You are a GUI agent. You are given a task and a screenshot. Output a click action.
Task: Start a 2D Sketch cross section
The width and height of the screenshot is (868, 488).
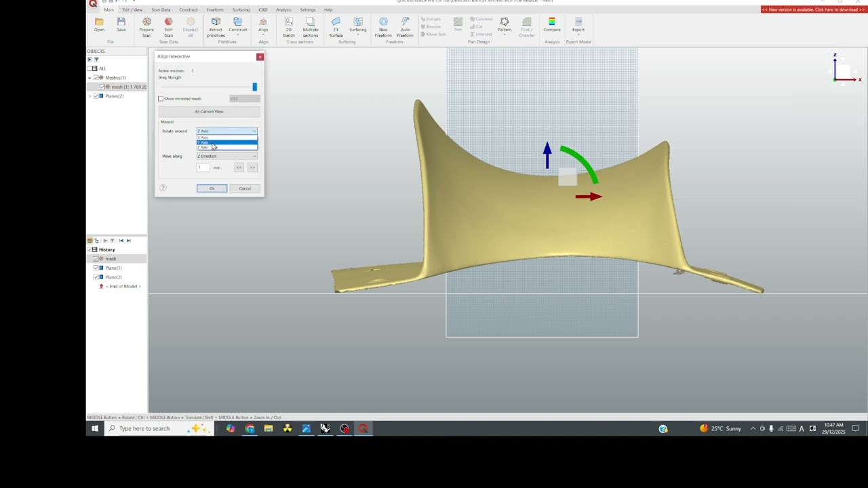click(288, 27)
